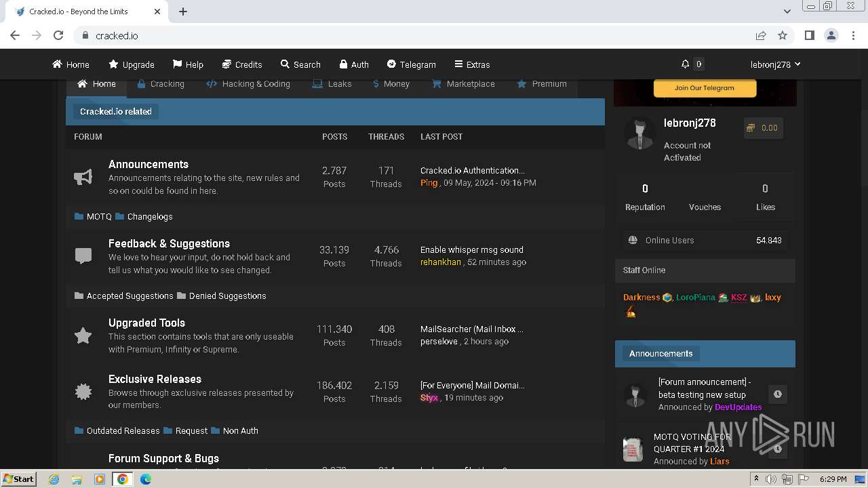Open rehankhan's profile

441,262
